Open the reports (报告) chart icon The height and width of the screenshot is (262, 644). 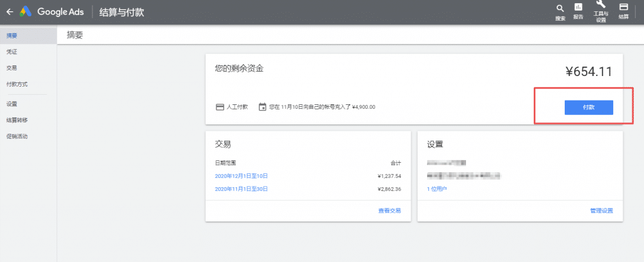tap(579, 7)
